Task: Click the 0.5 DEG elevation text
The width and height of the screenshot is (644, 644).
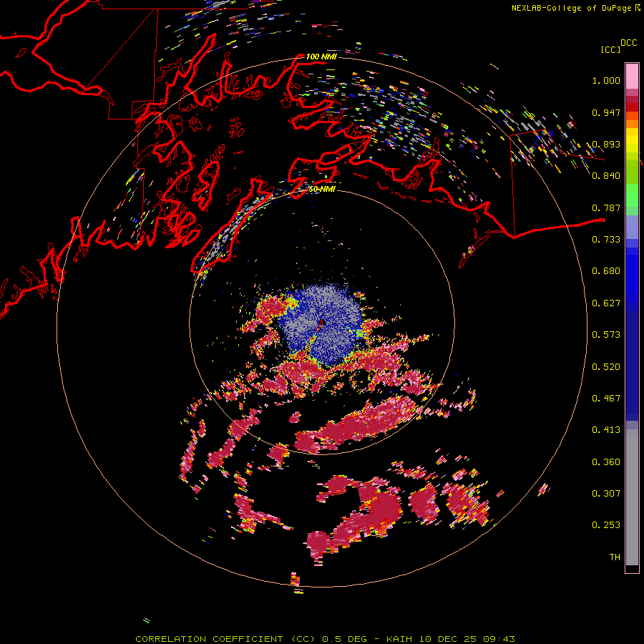Action: [x=344, y=639]
